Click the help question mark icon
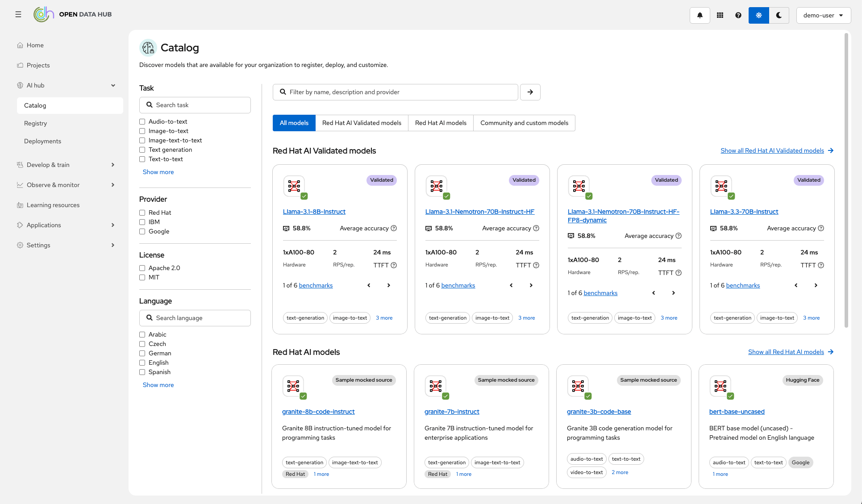The image size is (862, 504). (738, 15)
